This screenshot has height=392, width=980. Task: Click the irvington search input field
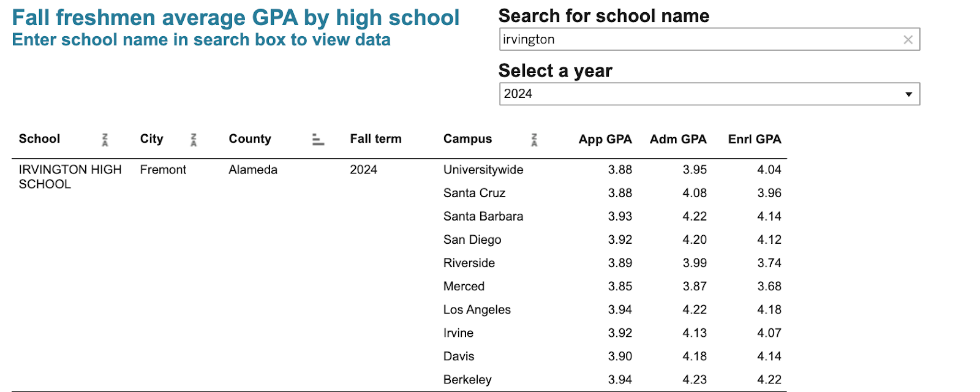pos(698,40)
